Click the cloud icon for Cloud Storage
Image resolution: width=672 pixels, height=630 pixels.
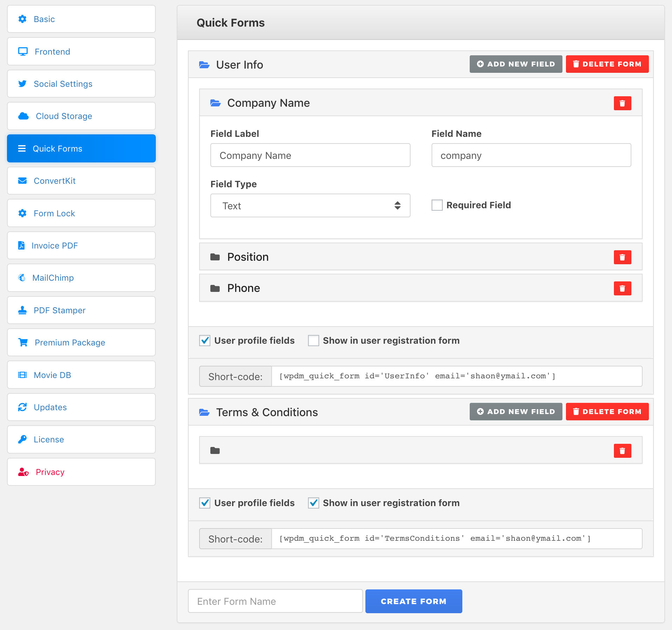[23, 116]
